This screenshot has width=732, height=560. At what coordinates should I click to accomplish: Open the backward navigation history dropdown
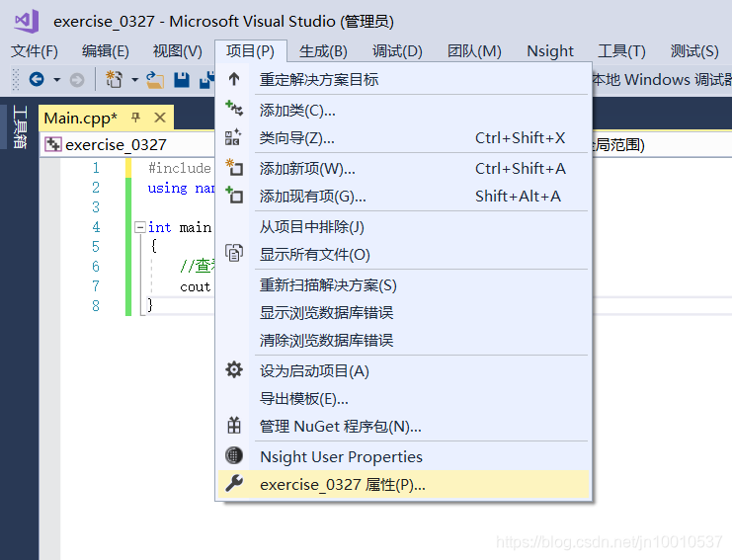pyautogui.click(x=57, y=80)
